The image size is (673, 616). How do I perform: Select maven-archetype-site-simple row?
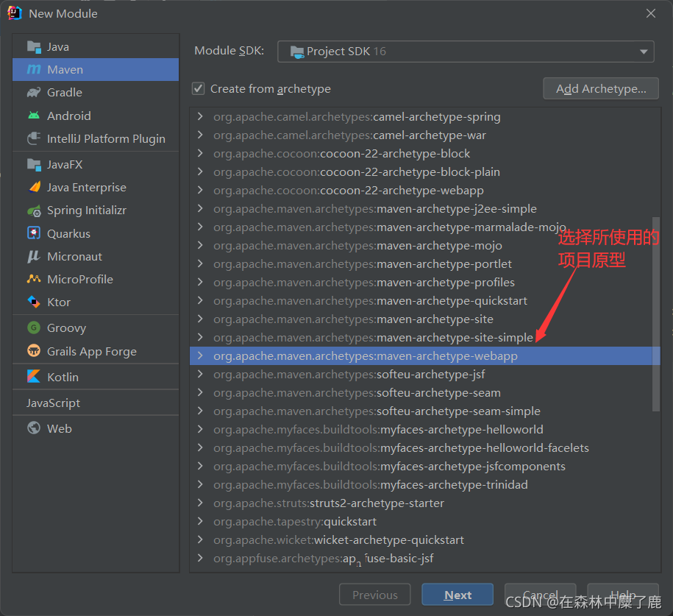425,338
